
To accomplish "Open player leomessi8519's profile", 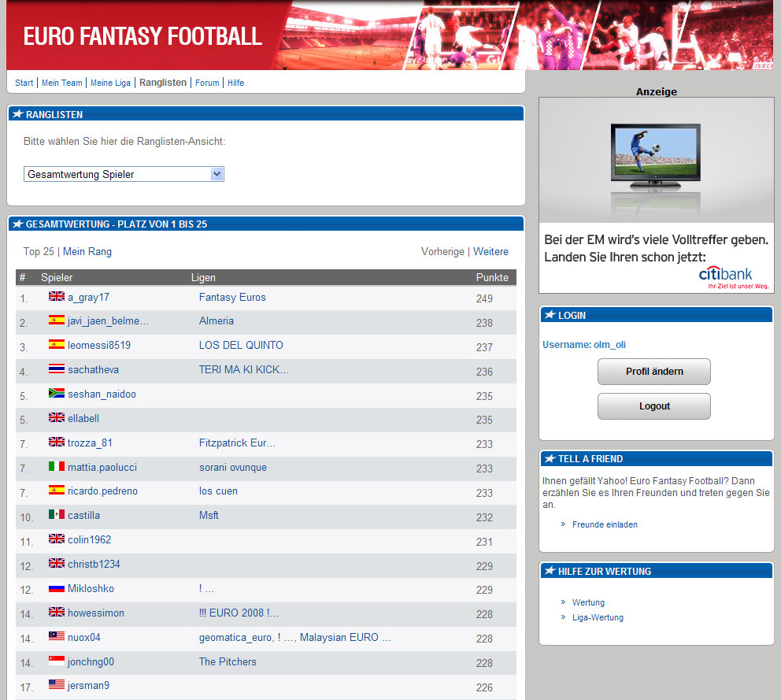I will coord(99,345).
